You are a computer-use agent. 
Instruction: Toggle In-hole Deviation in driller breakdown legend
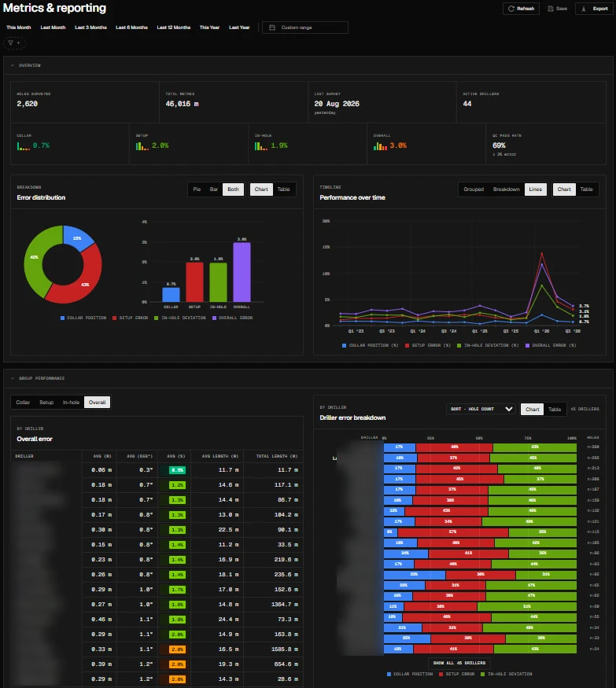[x=506, y=674]
